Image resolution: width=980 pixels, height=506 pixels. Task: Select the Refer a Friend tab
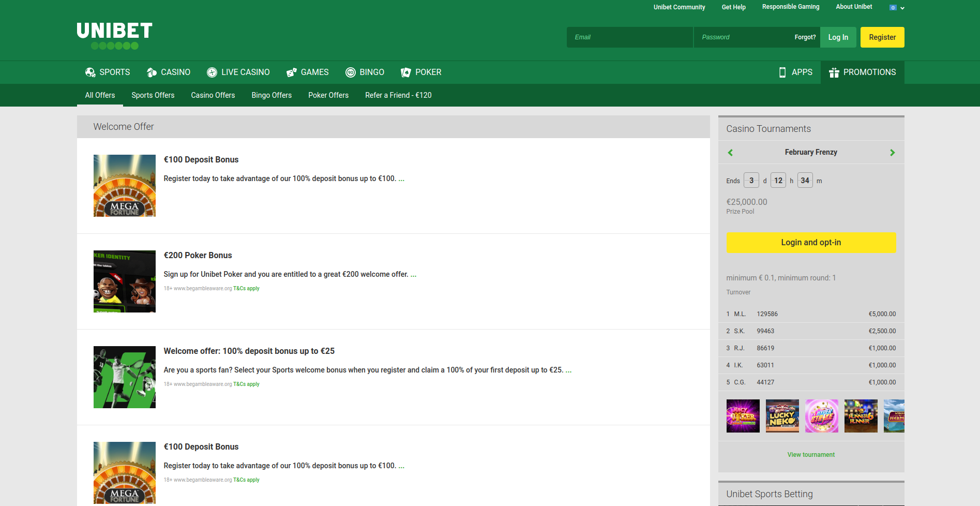tap(398, 95)
